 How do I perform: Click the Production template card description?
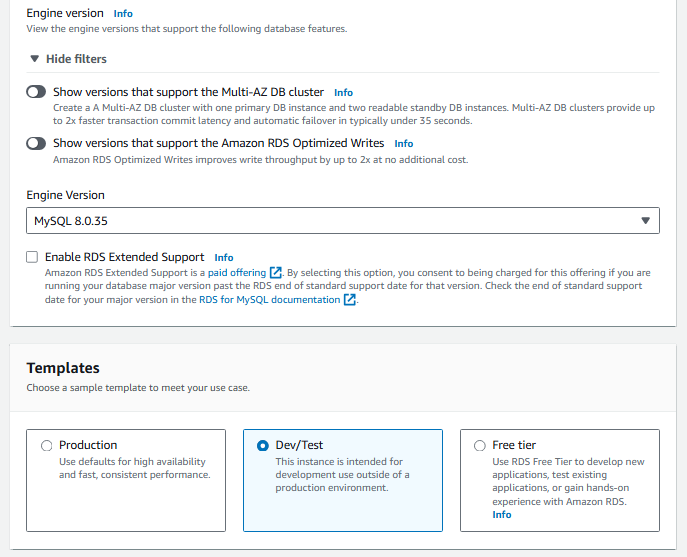[x=132, y=468]
